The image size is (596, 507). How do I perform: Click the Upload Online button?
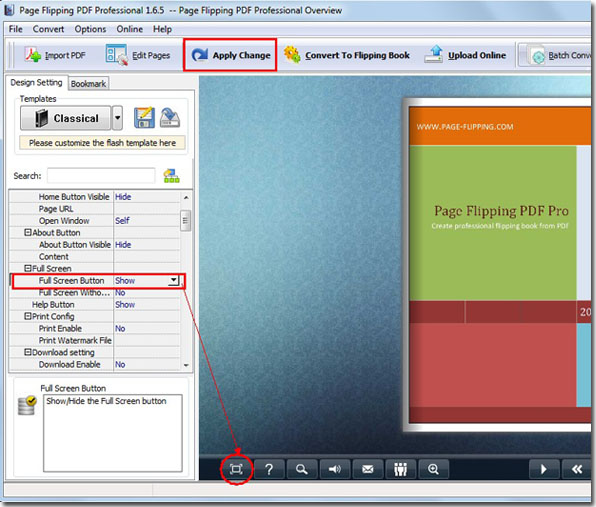(x=465, y=55)
